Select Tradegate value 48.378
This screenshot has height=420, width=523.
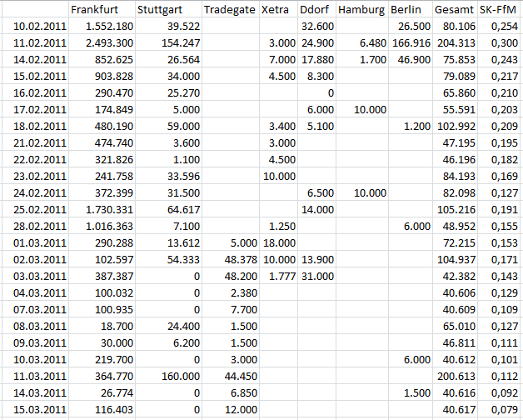(231, 259)
